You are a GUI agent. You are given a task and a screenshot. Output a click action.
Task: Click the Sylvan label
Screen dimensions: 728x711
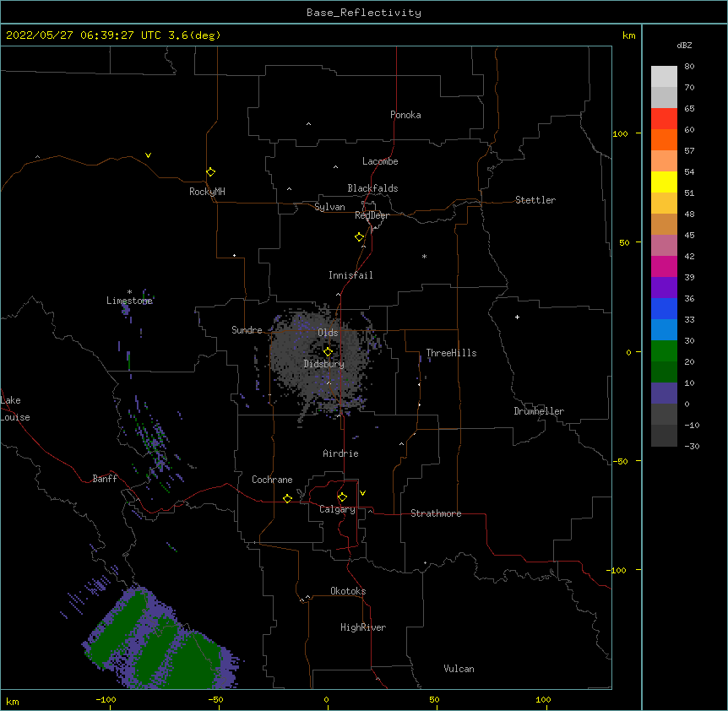click(329, 207)
